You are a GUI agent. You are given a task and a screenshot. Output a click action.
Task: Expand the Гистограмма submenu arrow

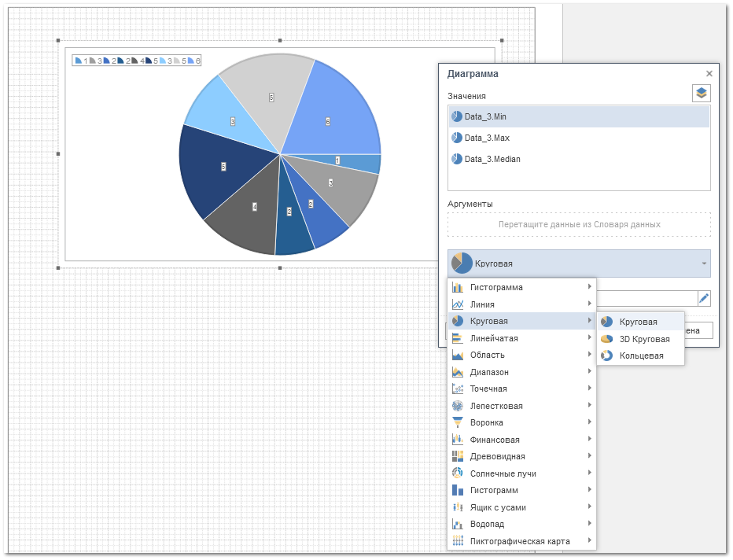(x=589, y=287)
